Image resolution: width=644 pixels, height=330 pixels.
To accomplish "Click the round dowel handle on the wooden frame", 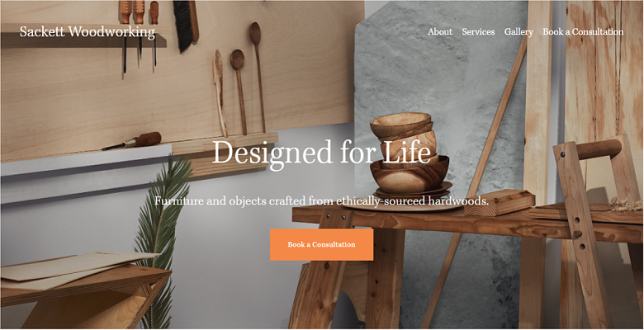I will pos(598,149).
